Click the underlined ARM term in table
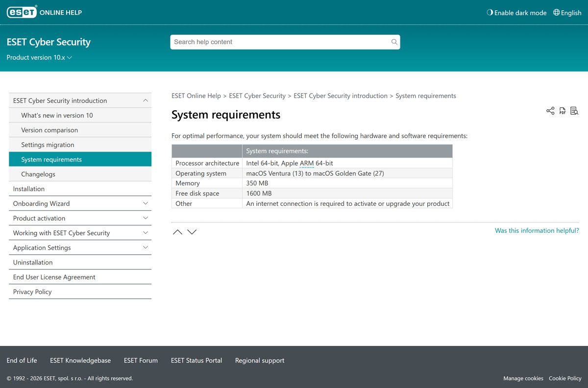The image size is (588, 388). 307,163
